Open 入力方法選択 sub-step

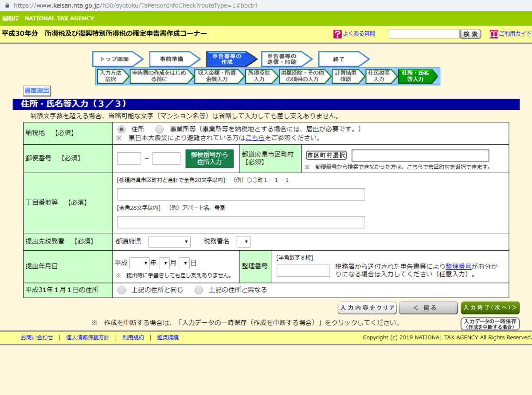coord(113,76)
